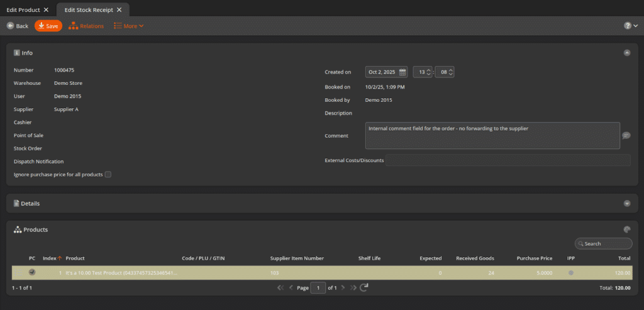
Task: Click the products Search field
Action: pyautogui.click(x=606, y=243)
